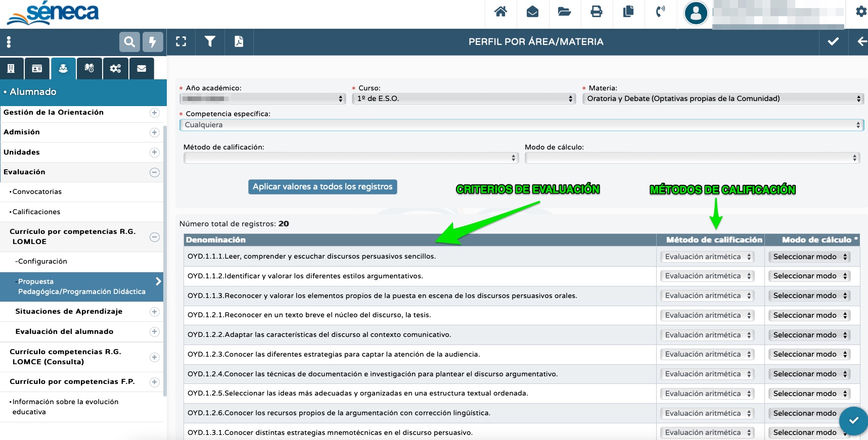This screenshot has height=440, width=868.
Task: Click the Séneca logo
Action: tap(53, 13)
